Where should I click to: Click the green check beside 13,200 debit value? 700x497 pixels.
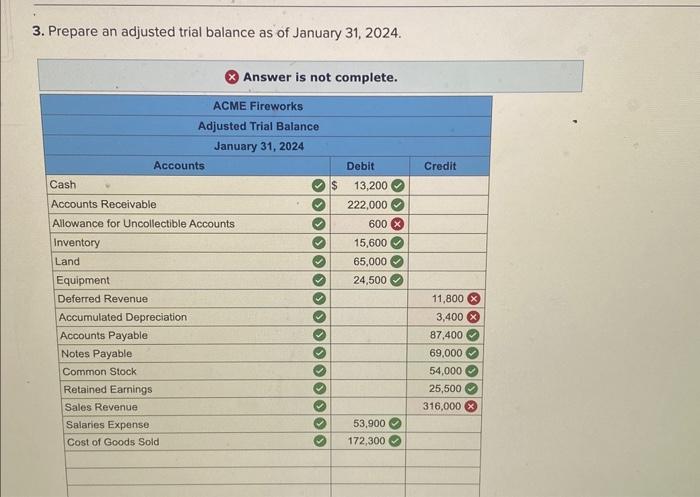tap(398, 185)
